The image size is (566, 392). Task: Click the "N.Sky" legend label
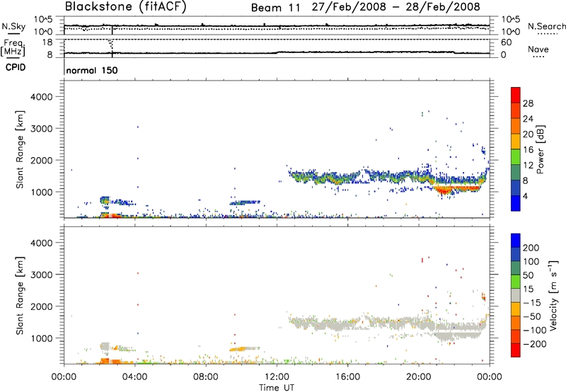point(13,27)
